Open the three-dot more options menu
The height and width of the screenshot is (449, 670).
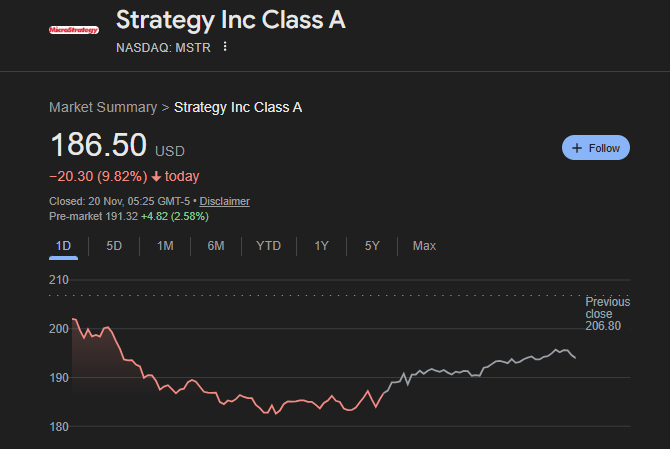(x=225, y=46)
